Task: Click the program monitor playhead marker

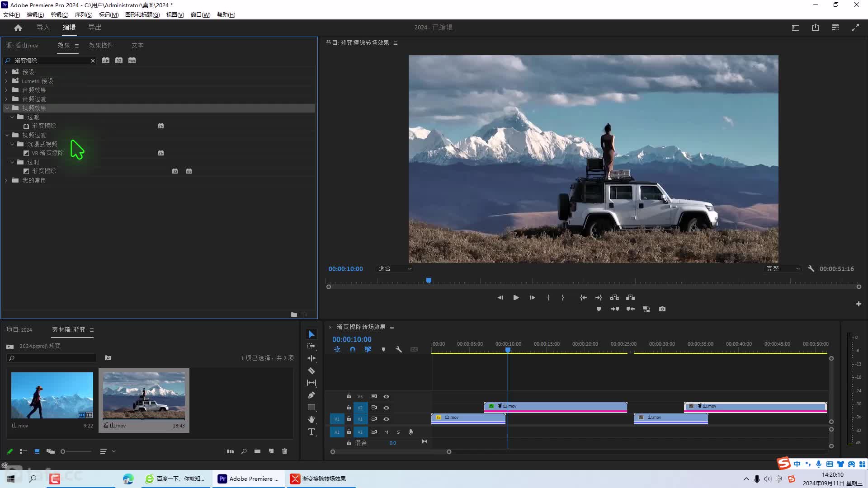Action: pyautogui.click(x=429, y=281)
